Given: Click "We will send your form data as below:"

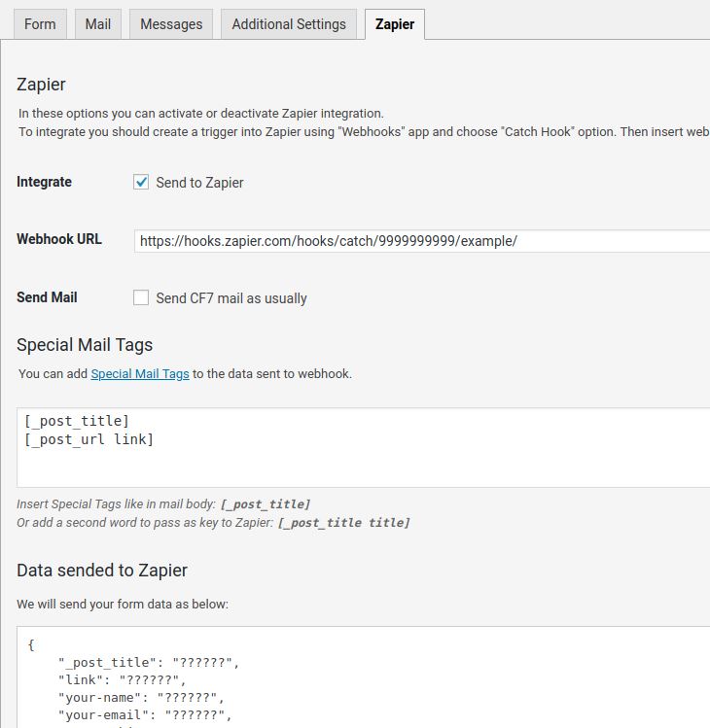Looking at the screenshot, I should 123,604.
